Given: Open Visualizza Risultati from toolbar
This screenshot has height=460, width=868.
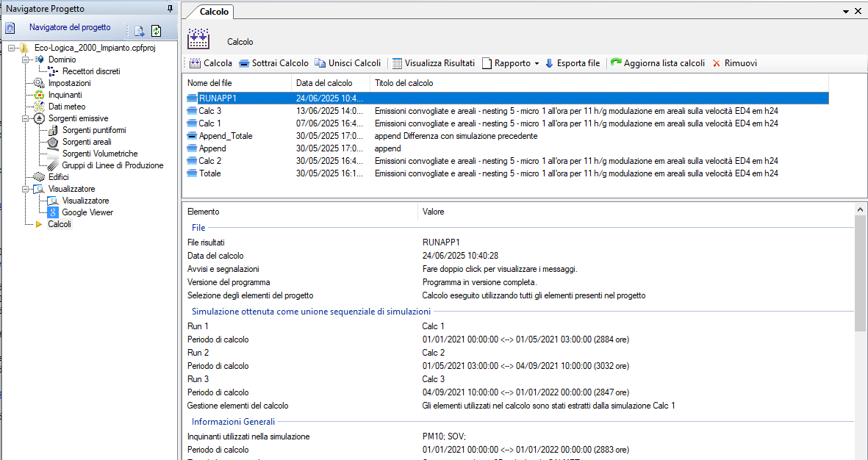Looking at the screenshot, I should coord(397,63).
